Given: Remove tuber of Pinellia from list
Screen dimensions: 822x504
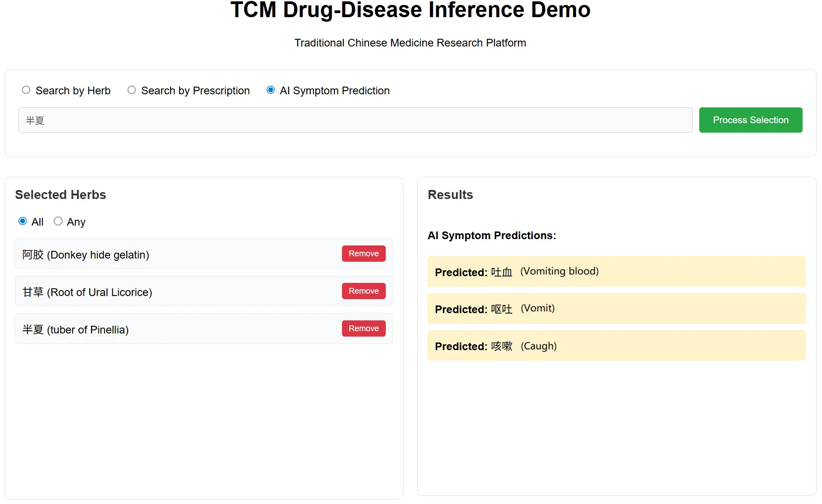Looking at the screenshot, I should [363, 328].
